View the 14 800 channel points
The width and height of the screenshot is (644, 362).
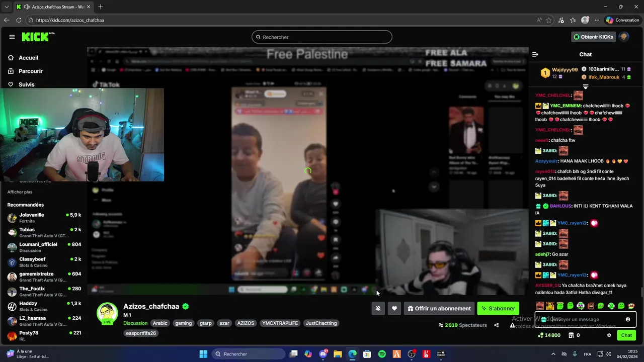click(x=549, y=335)
